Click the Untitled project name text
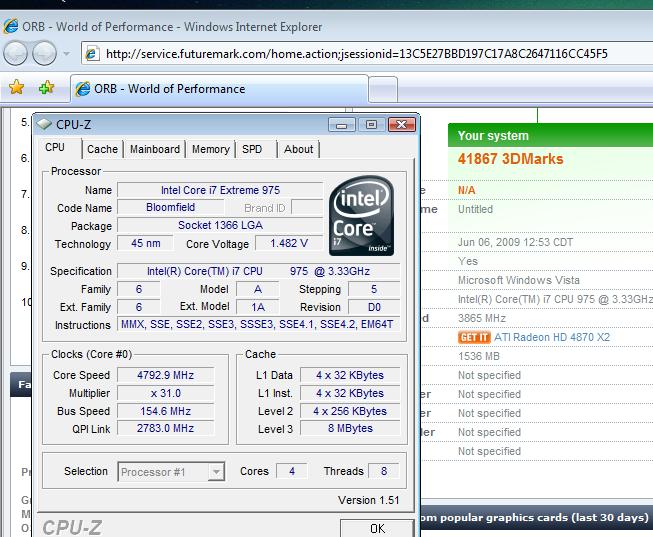The width and height of the screenshot is (653, 537). (x=475, y=209)
